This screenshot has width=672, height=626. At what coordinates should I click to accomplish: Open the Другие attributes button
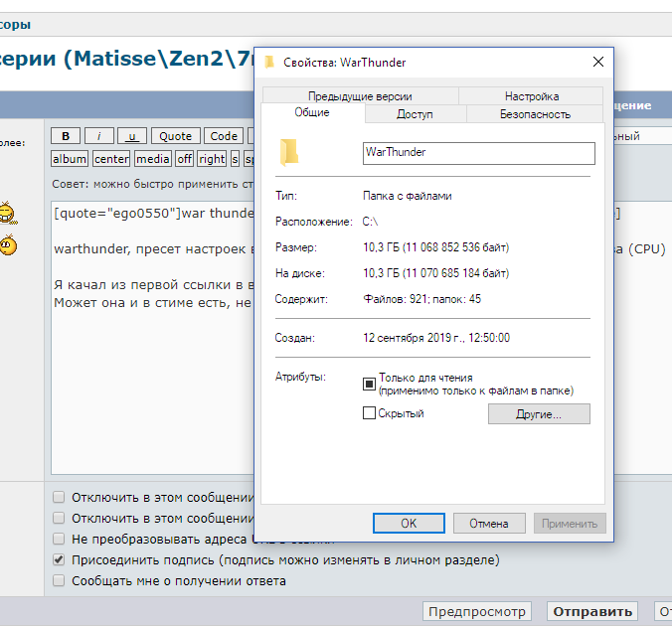click(x=539, y=414)
